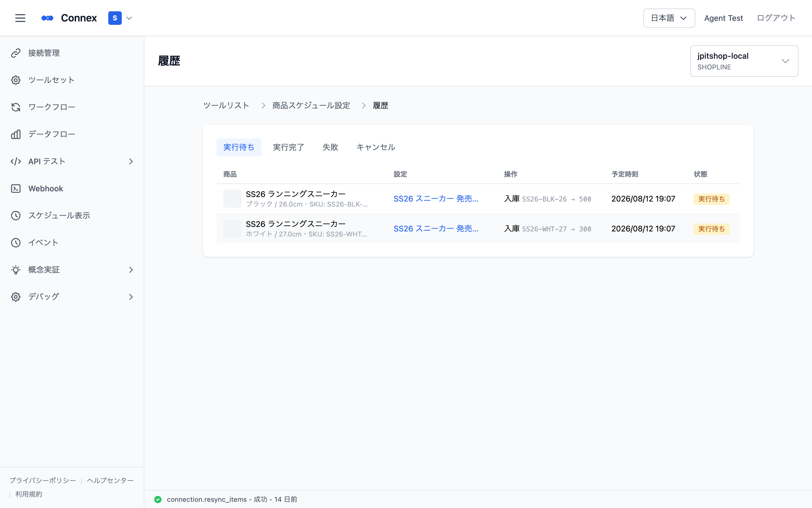Open ヘルプセンター footer link

click(111, 480)
